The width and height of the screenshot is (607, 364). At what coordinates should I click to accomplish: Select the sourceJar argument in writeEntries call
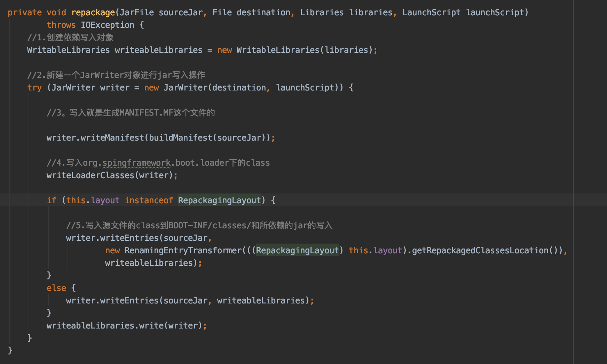click(x=186, y=238)
